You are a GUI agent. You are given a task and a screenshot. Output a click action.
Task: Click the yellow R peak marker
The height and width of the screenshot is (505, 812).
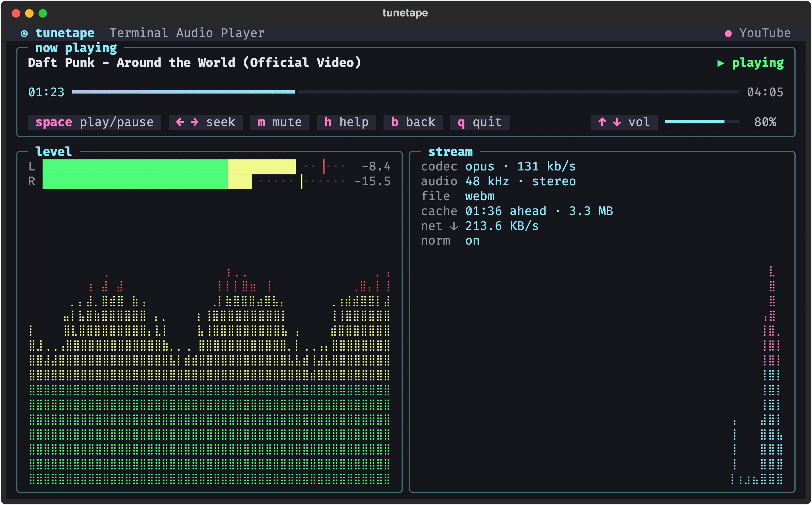[302, 182]
